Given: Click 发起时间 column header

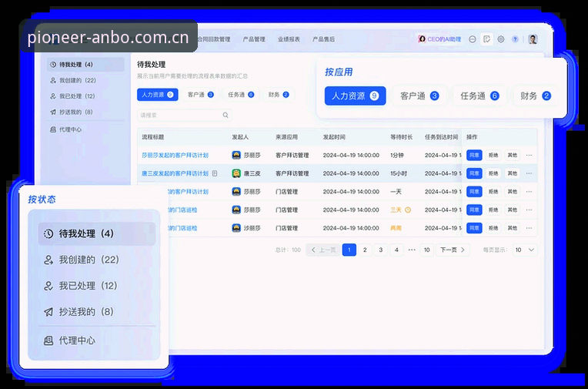Looking at the screenshot, I should coord(334,137).
